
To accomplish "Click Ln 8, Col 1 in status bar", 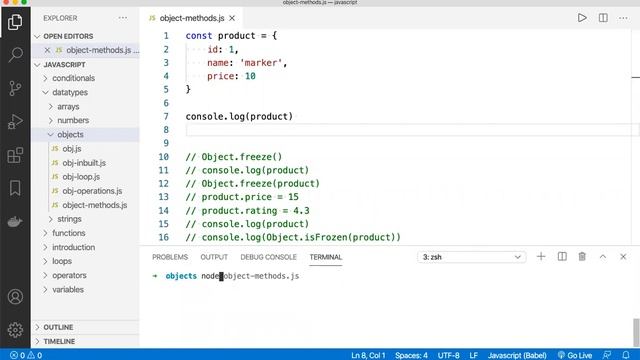I will coord(368,355).
